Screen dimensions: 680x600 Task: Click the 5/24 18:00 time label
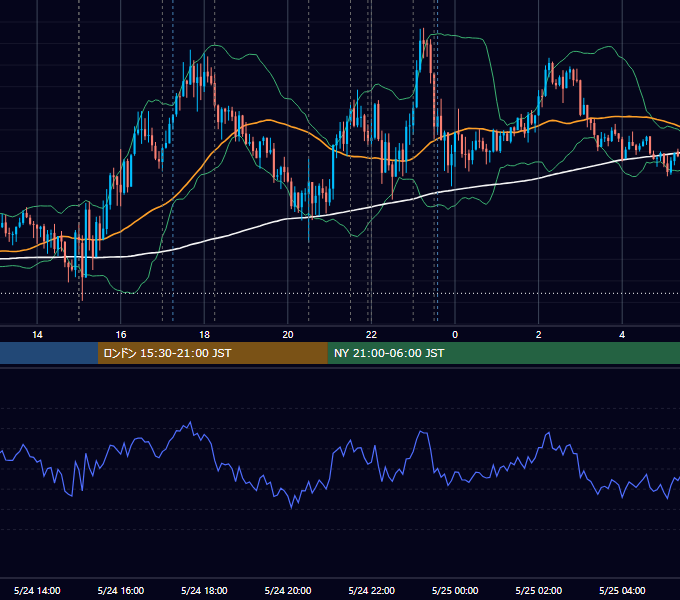coord(204,590)
